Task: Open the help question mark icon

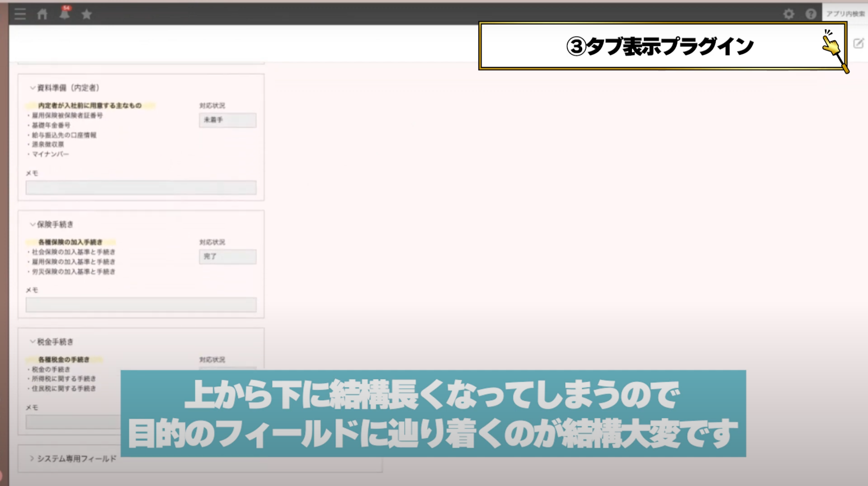Action: (811, 14)
